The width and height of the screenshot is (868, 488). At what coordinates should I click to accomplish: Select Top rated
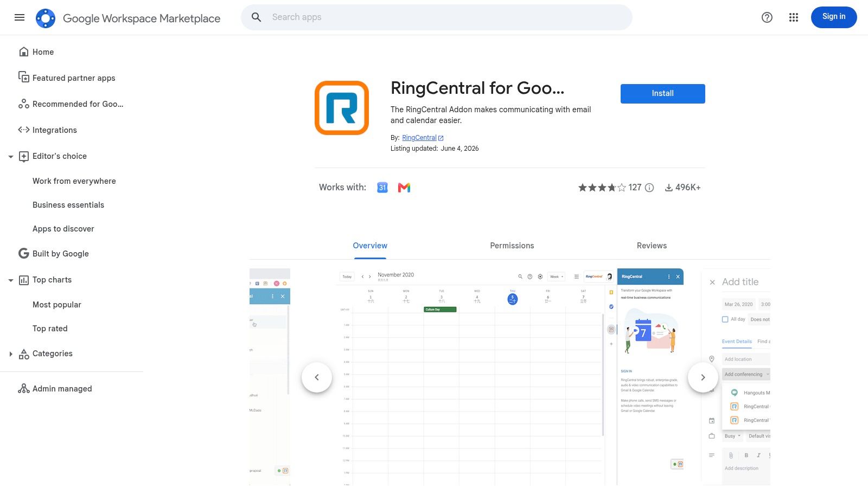50,329
